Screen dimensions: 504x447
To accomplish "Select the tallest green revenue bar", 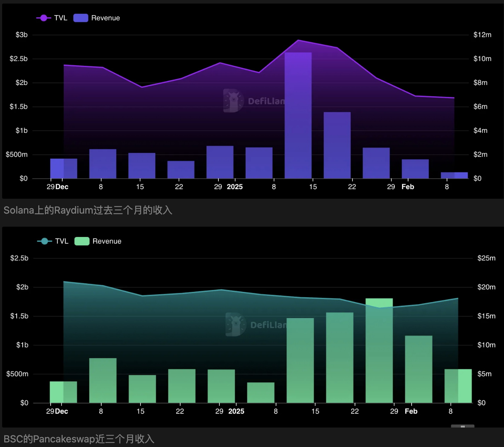I will tap(379, 351).
